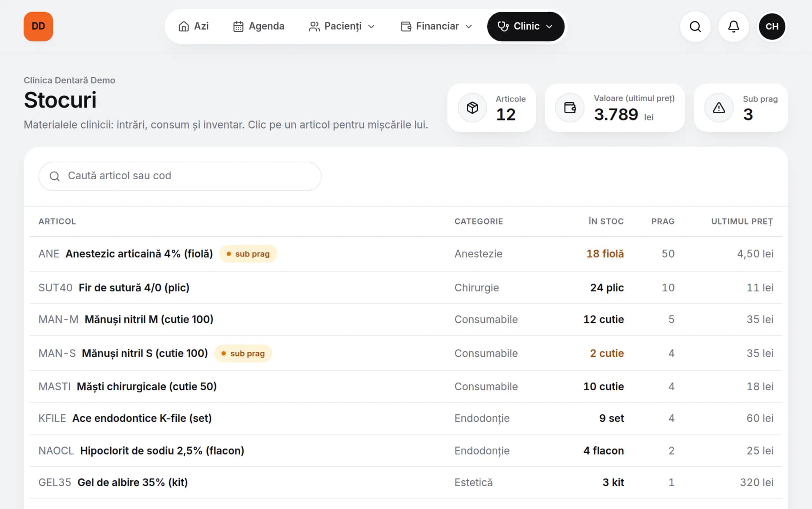
Task: Open Măști chirurgicale (cutie 50) article
Action: (x=146, y=386)
